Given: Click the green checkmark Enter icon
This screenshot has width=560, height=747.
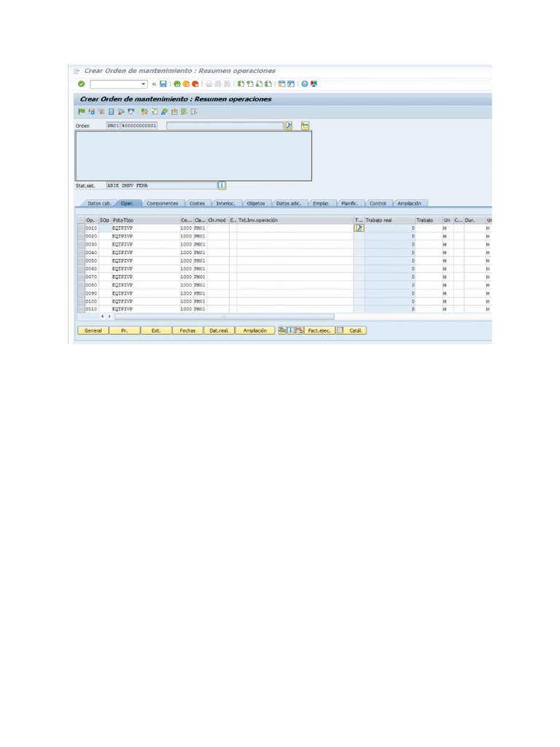Looking at the screenshot, I should pyautogui.click(x=82, y=84).
